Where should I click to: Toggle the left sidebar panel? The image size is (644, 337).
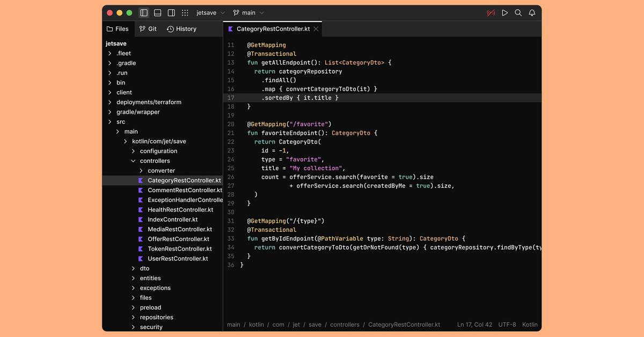coord(144,13)
